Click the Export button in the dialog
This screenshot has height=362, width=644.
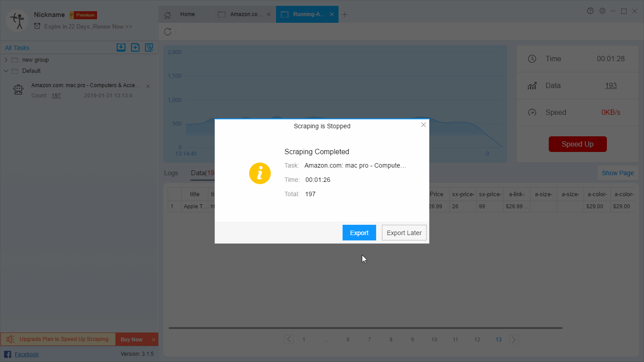coord(359,233)
